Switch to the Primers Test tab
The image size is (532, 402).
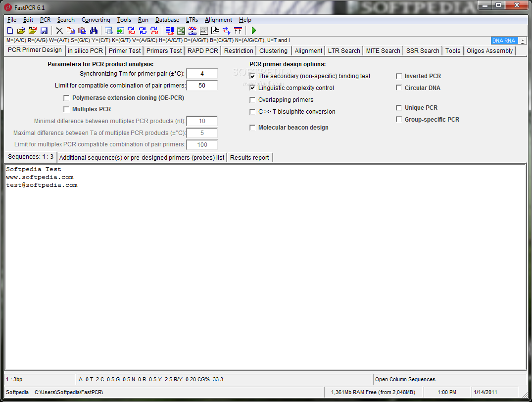[x=164, y=51]
